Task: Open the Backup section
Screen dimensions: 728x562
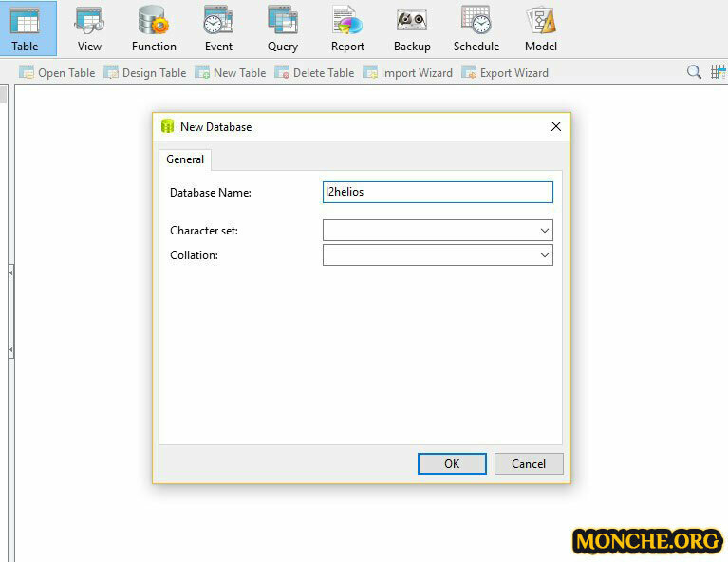Action: click(412, 28)
